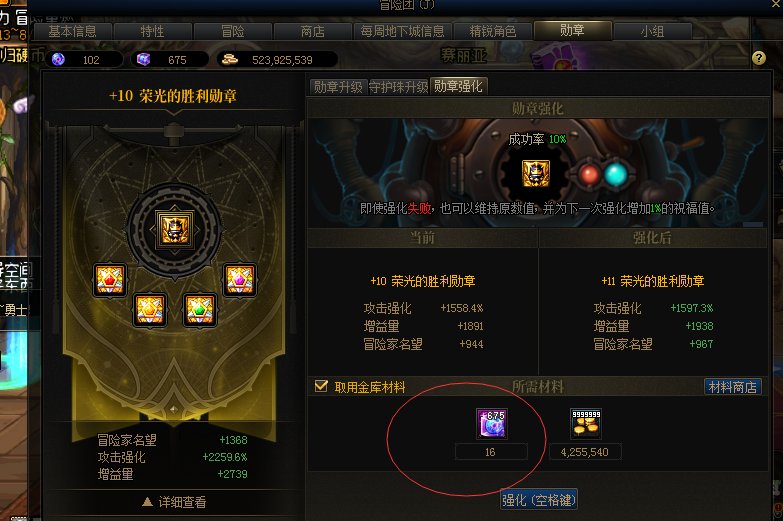Expand the 详细查看 details section
Screen dimensions: 783x521
point(174,502)
